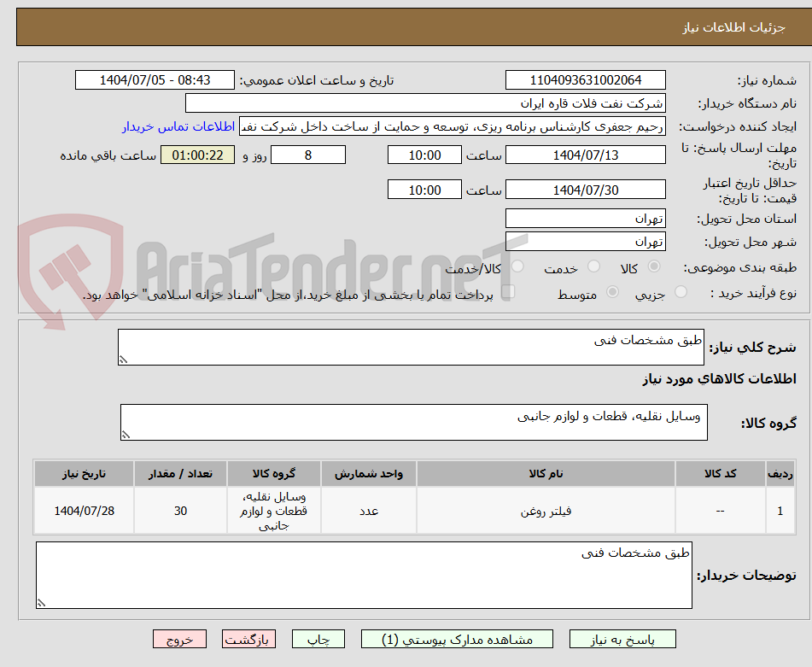Image resolution: width=812 pixels, height=667 pixels.
Task: Select the خدمت classification radio button
Action: 596,267
